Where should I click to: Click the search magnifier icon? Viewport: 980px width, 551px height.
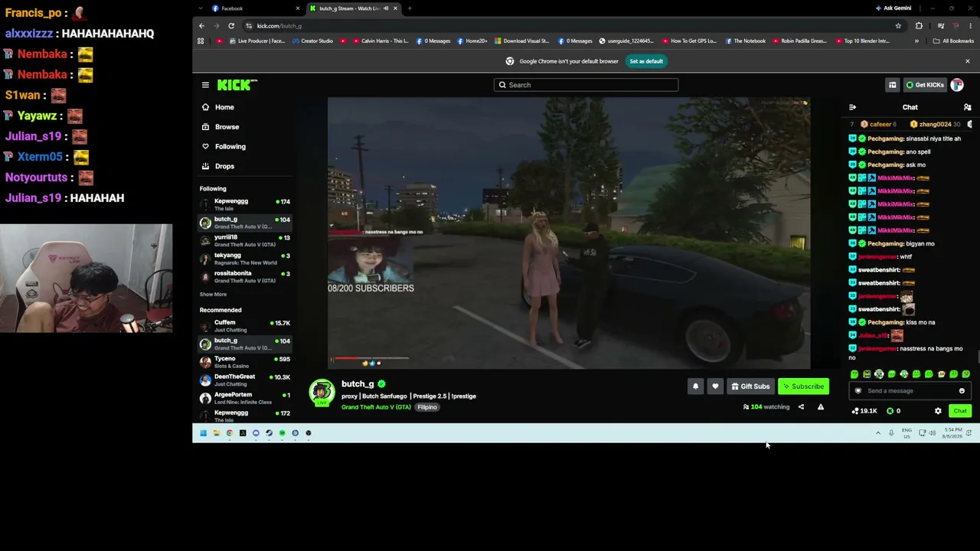(x=502, y=85)
